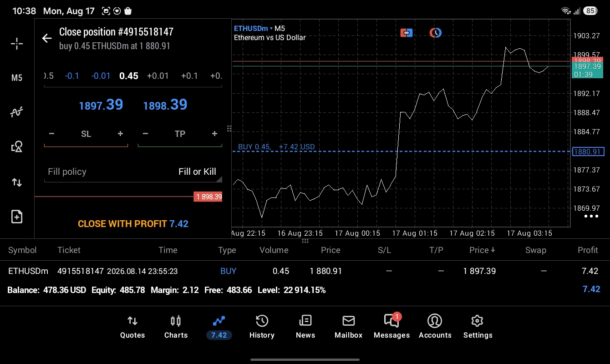Increase volume by +0.1
Viewport: 610px width, 364px height.
(x=189, y=76)
